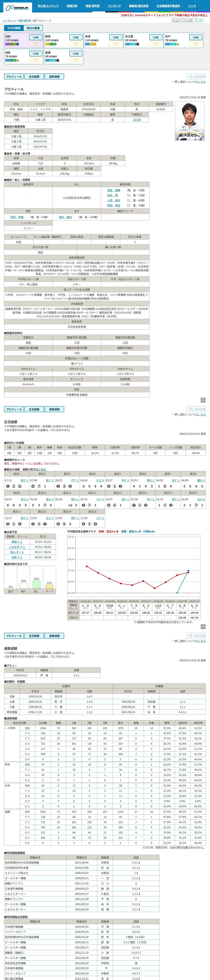Watch LIVE for the 松戸 7R race
This screenshot has width=210, height=980.
(196, 37)
